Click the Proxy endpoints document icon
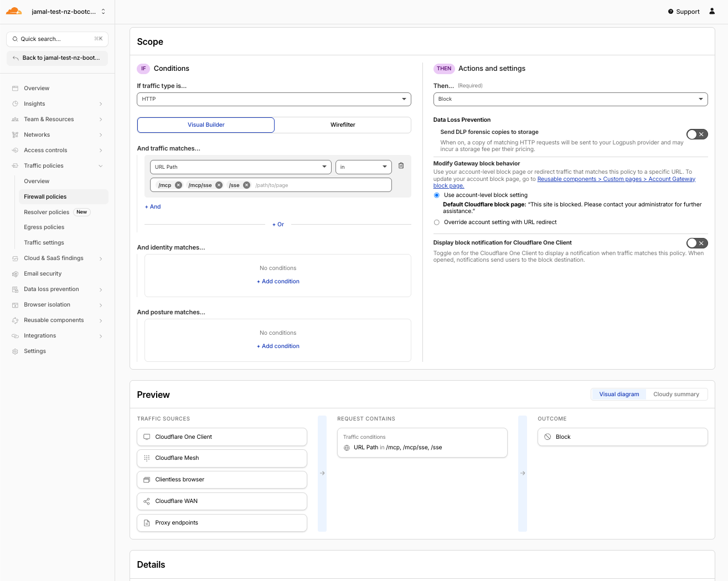The image size is (728, 581). 147,523
